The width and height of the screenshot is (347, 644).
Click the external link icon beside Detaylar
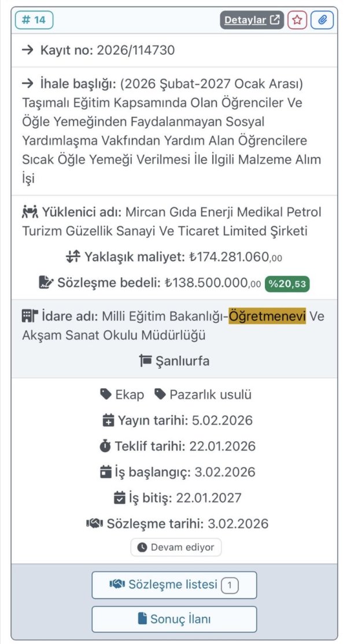pyautogui.click(x=275, y=19)
